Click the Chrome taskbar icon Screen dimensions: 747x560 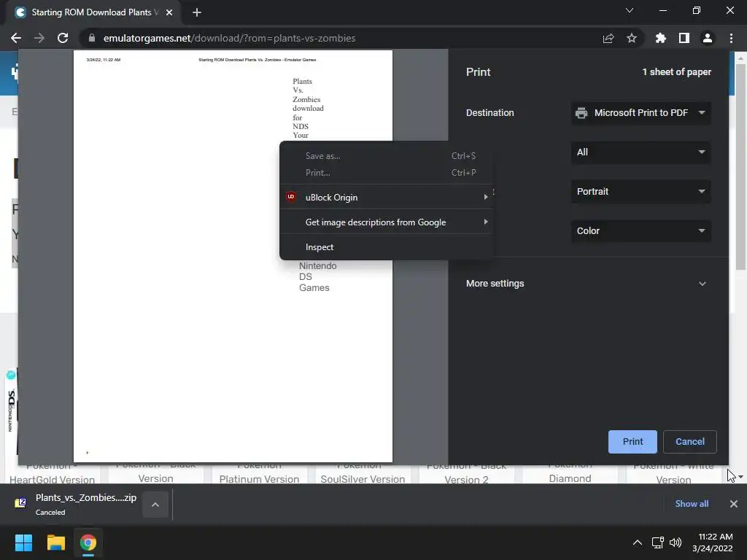pyautogui.click(x=88, y=542)
